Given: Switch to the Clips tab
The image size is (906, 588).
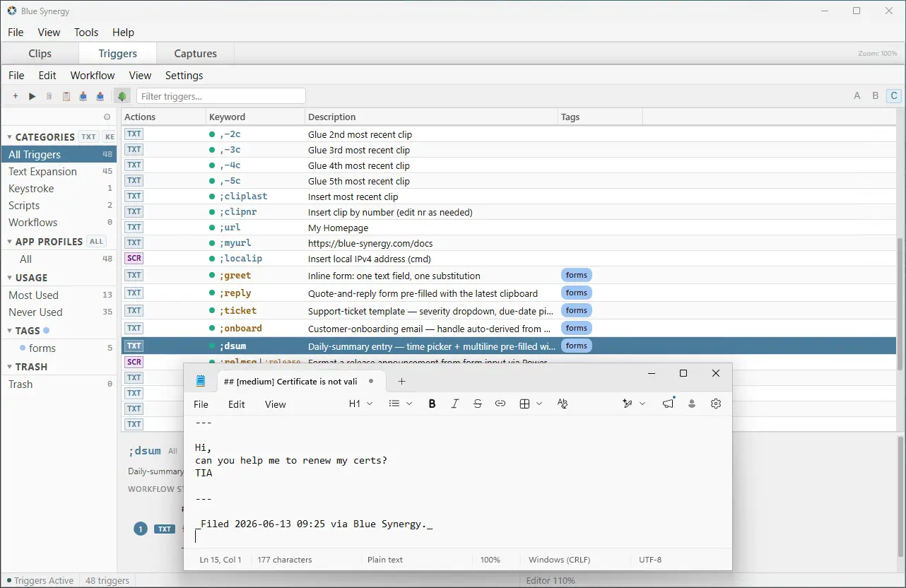Looking at the screenshot, I should [40, 53].
